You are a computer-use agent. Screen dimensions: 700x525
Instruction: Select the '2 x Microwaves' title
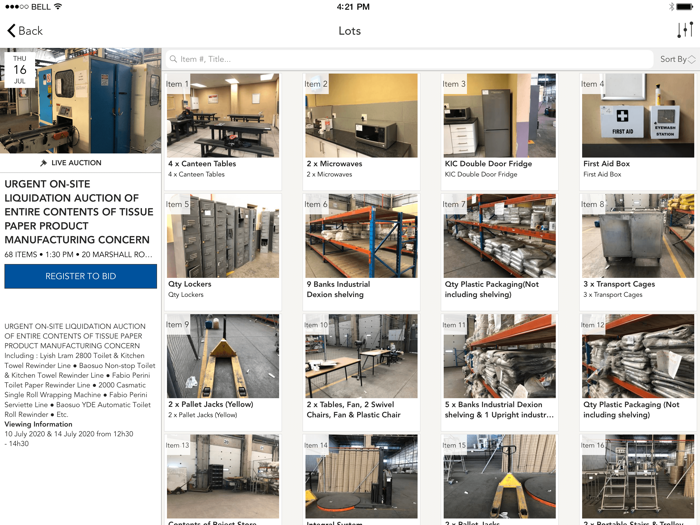coord(334,164)
